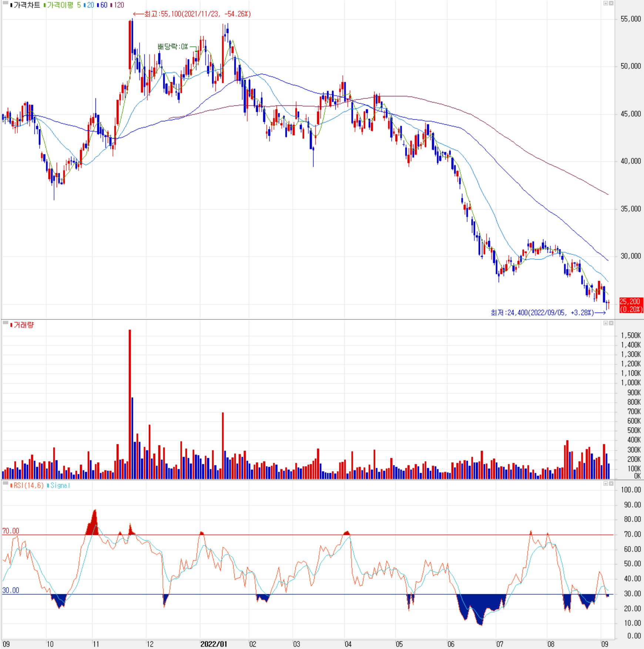This screenshot has height=649, width=644.
Task: Click the 11 month label on time axis
Action: tap(96, 644)
